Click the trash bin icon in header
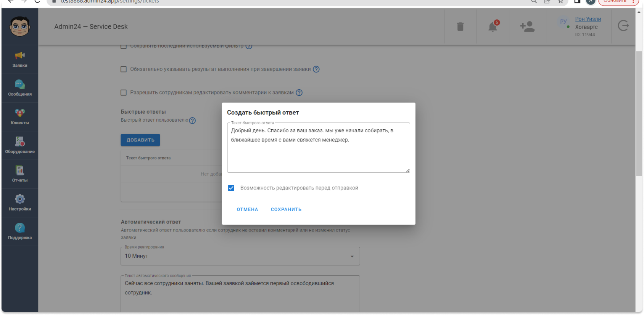The image size is (644, 315). [460, 27]
